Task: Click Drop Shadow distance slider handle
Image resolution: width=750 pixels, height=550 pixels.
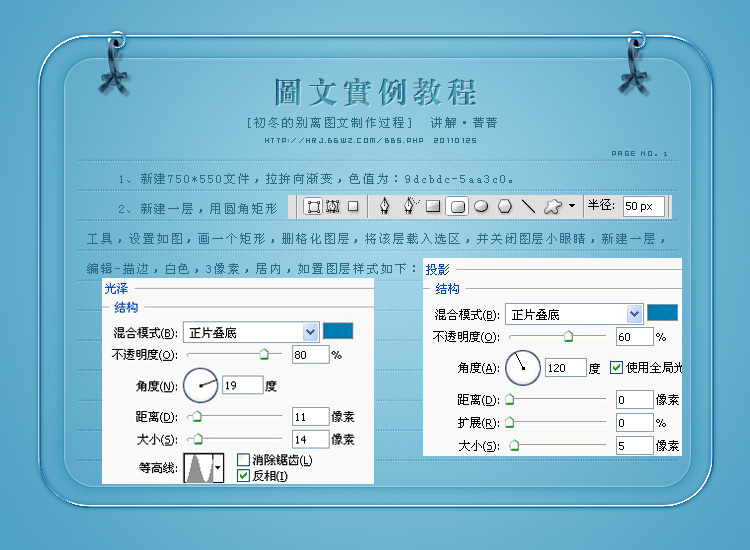Action: [510, 399]
